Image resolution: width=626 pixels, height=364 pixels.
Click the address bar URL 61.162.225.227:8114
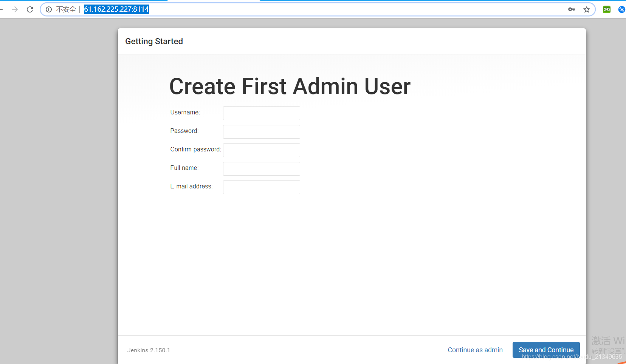(116, 9)
